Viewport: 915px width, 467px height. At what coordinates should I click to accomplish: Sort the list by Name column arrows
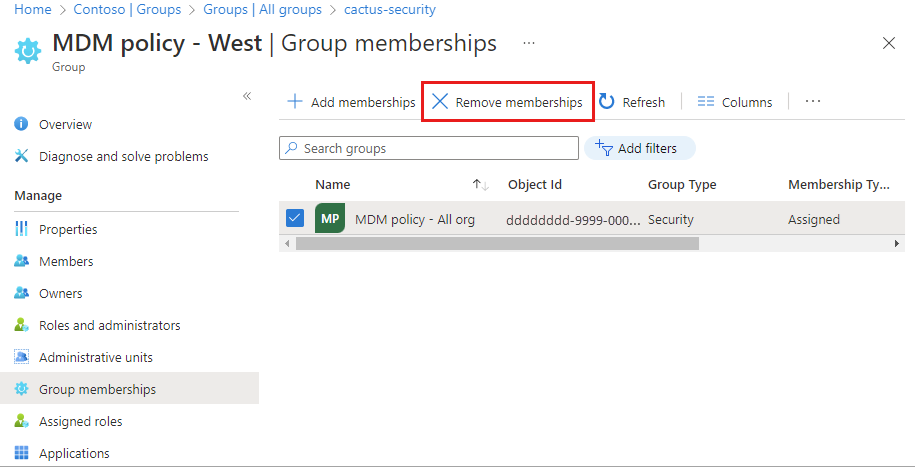point(480,185)
